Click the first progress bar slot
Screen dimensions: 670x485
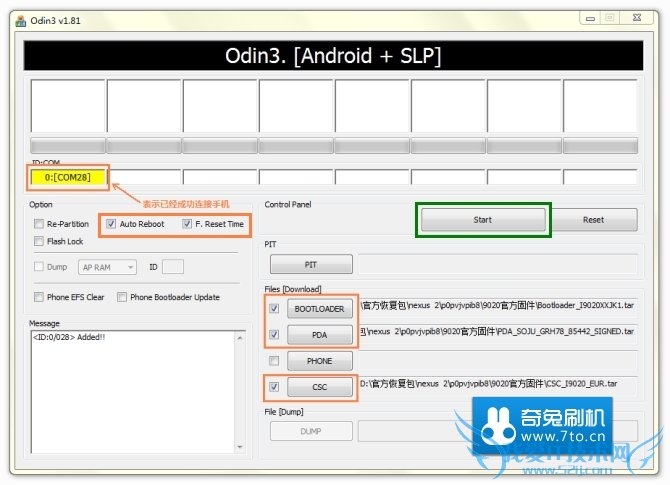coord(68,146)
